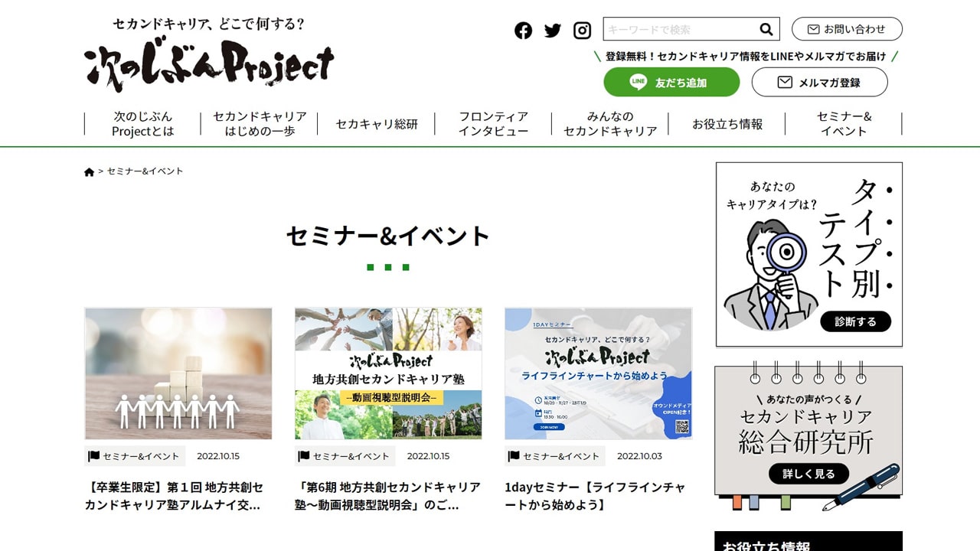
Task: Click the envelope icon in お問い合わせ
Action: 813,29
